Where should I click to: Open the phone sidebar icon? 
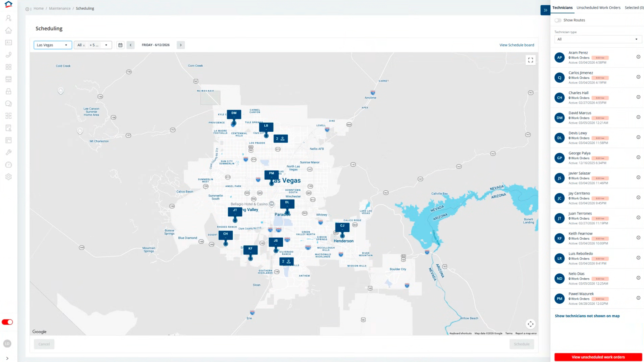point(8,55)
